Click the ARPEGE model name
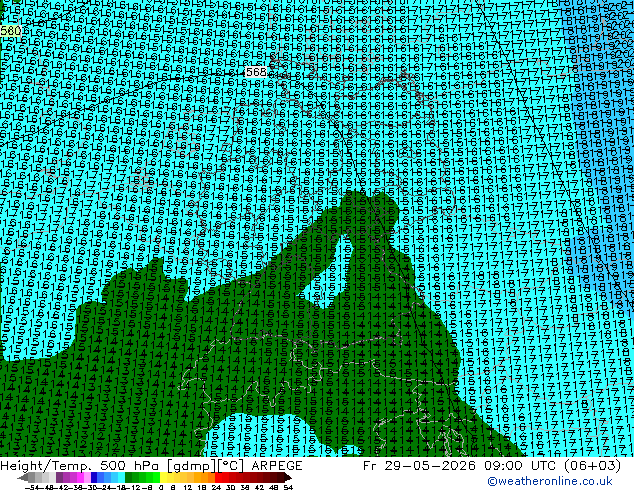This screenshot has width=634, height=490. [x=277, y=466]
